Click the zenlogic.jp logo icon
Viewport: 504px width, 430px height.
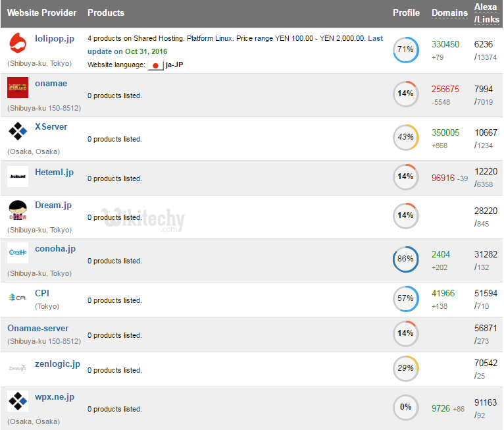pyautogui.click(x=18, y=368)
